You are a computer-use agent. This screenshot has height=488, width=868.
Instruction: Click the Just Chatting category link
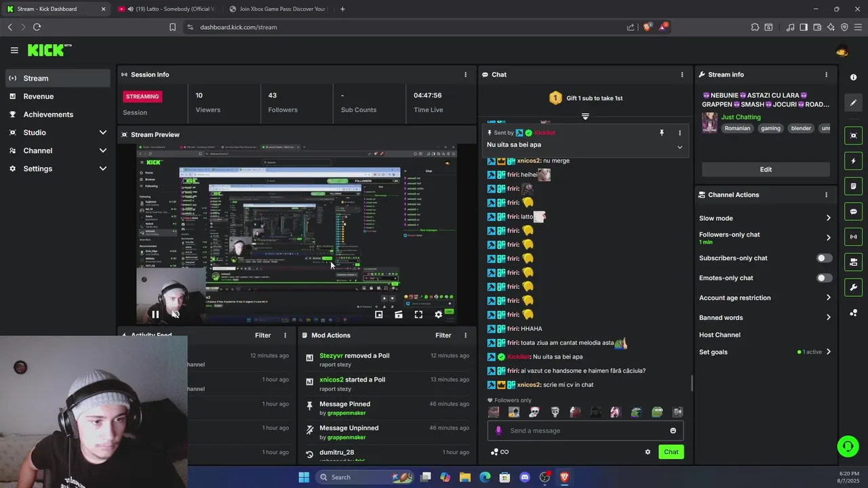tap(741, 117)
